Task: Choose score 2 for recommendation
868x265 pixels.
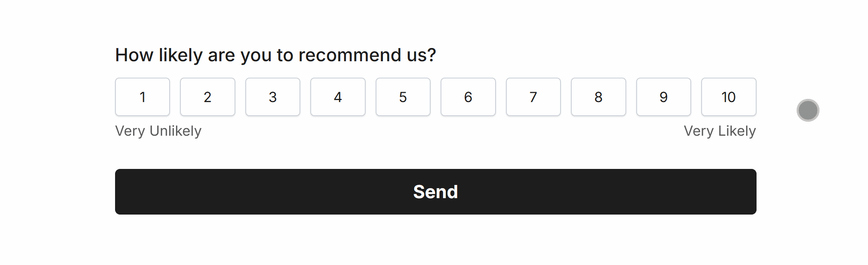Action: (x=208, y=97)
